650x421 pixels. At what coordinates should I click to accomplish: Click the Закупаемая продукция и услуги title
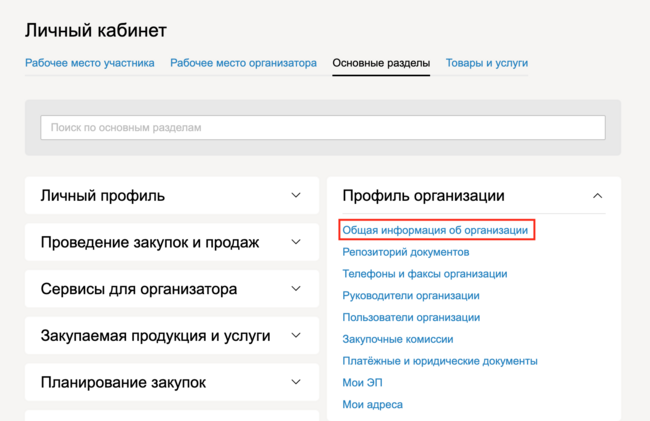155,336
